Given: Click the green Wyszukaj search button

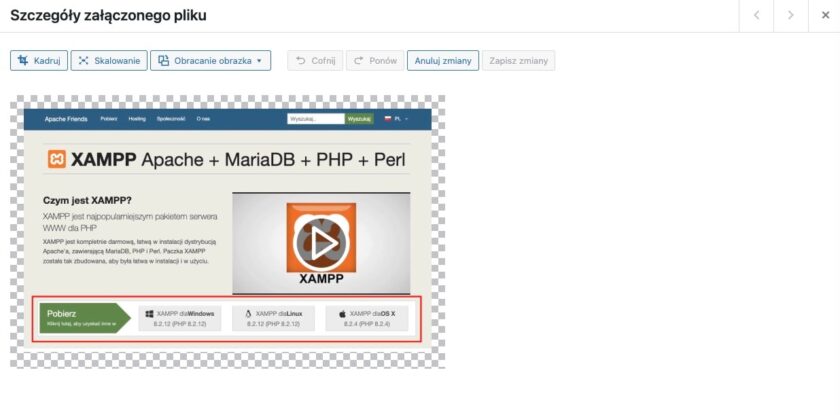Looking at the screenshot, I should (x=359, y=119).
